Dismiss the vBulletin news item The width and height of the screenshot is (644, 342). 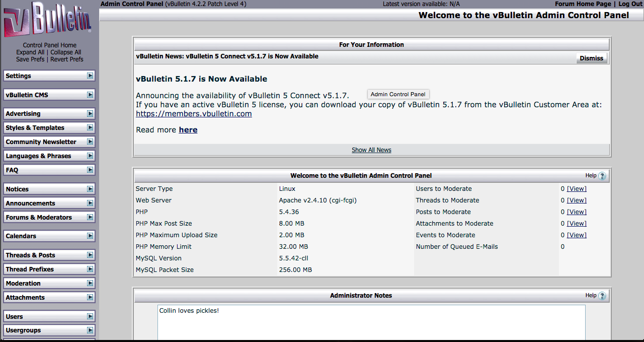(x=591, y=58)
